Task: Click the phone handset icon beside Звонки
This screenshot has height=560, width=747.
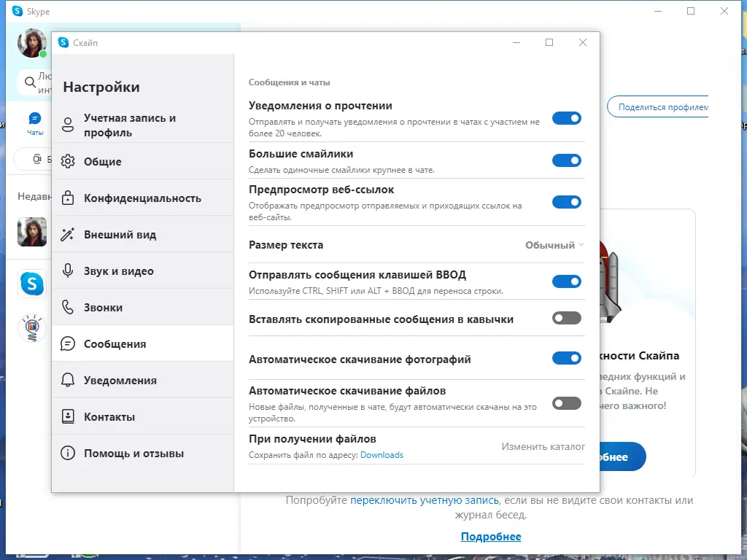Action: click(x=68, y=307)
